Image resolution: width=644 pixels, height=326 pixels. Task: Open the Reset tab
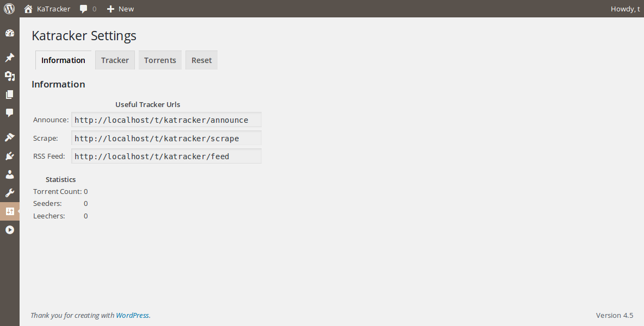[x=201, y=60]
